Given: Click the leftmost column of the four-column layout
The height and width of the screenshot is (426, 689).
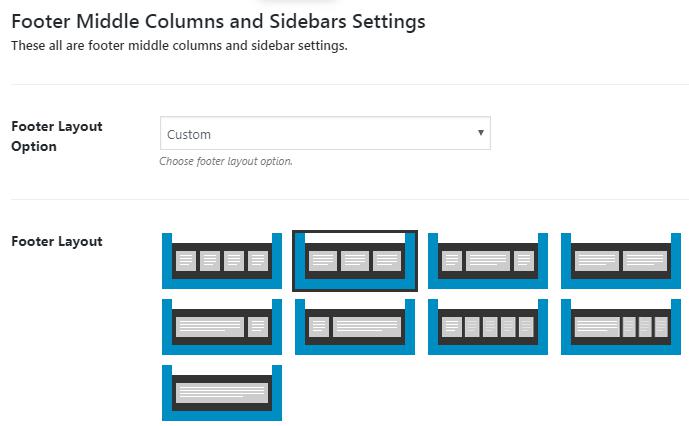Looking at the screenshot, I should (x=186, y=261).
